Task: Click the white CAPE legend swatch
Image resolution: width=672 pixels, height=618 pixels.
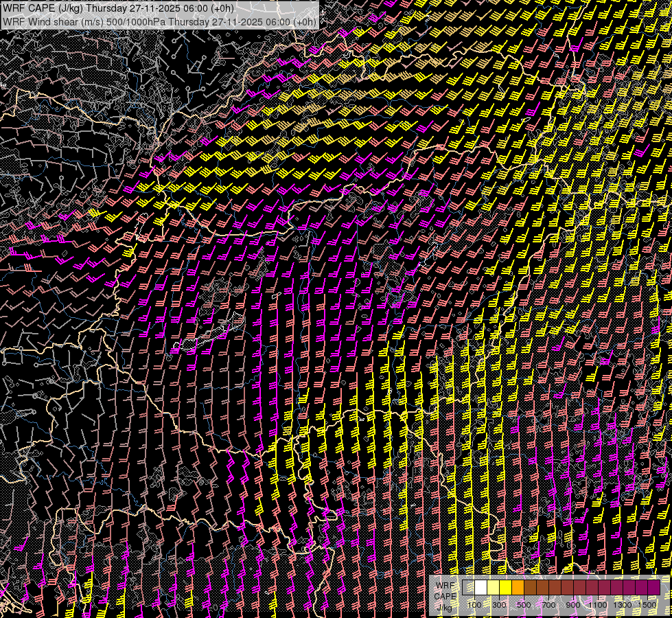Action: click(x=481, y=588)
